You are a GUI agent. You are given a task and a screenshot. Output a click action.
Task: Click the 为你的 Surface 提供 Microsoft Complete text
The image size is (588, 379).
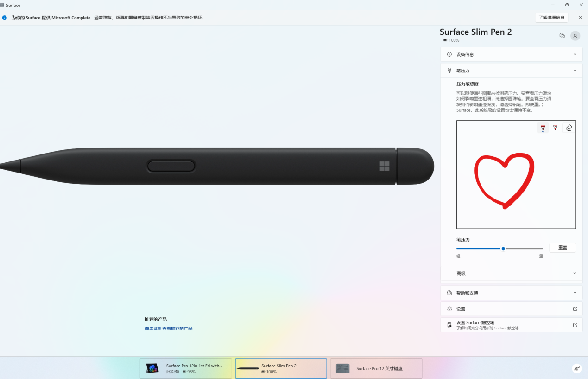pyautogui.click(x=51, y=18)
